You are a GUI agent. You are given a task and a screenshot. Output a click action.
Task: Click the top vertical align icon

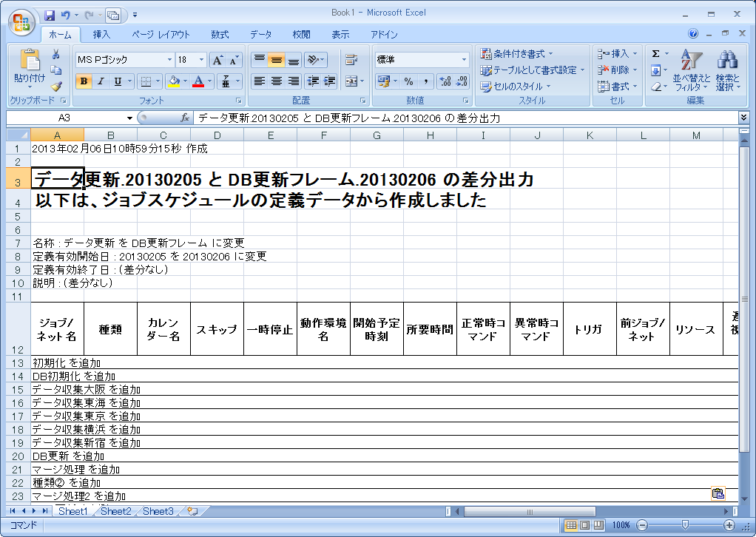260,60
